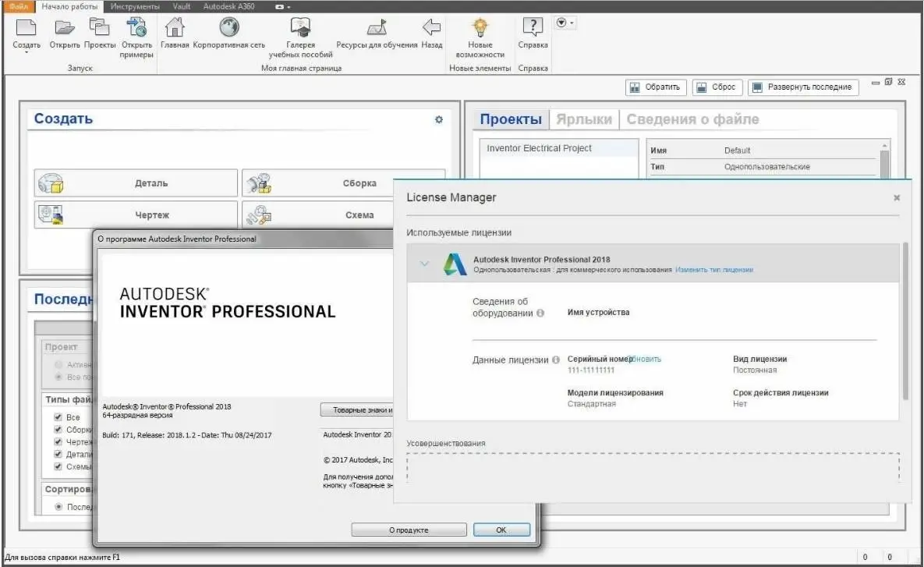924x567 pixels.
Task: Click the Изменить тип лицензии link
Action: 714,270
